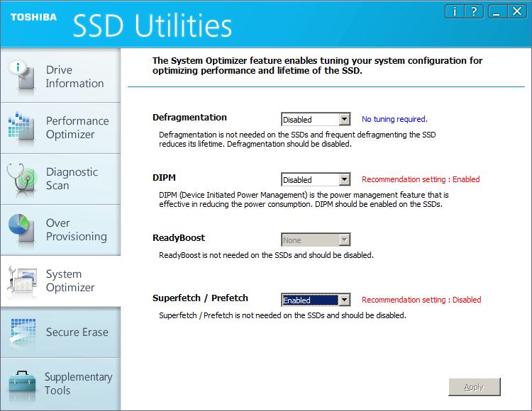Click the Superfetch 'not needed' description line
The image size is (532, 411).
pyautogui.click(x=282, y=315)
